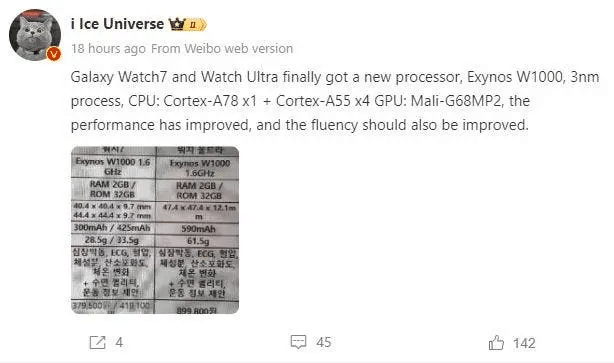
Task: Click the comment count 45
Action: 323,342
